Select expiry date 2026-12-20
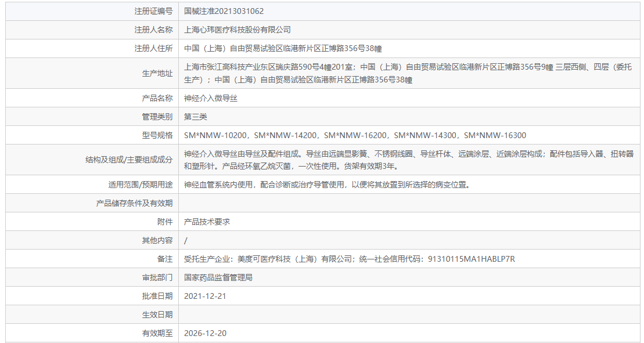Viewport: 644px width, 343px height. click(x=205, y=334)
